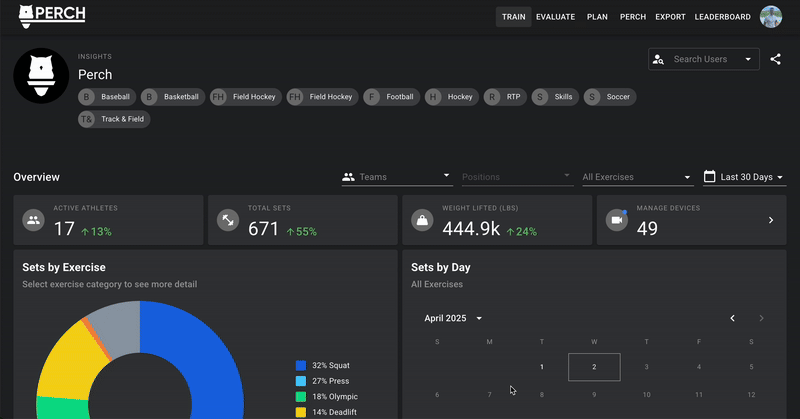
Task: Select highlighted day 2 on calendar
Action: (x=594, y=367)
